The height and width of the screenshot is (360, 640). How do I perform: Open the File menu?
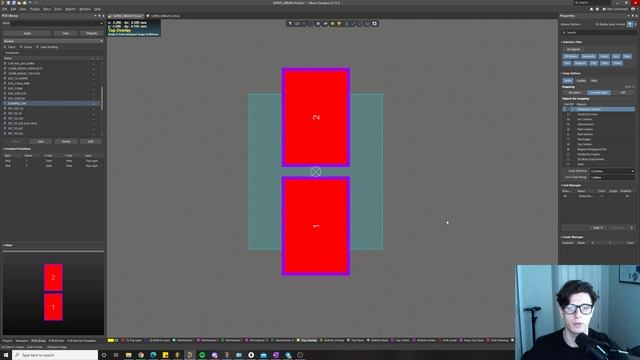(4, 9)
